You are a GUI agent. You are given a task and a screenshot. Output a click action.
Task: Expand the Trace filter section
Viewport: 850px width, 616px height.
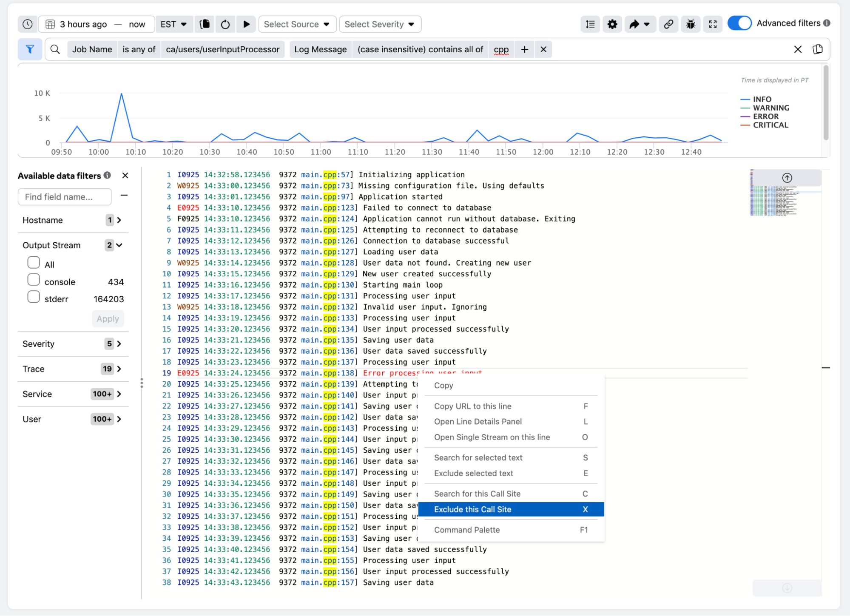119,369
